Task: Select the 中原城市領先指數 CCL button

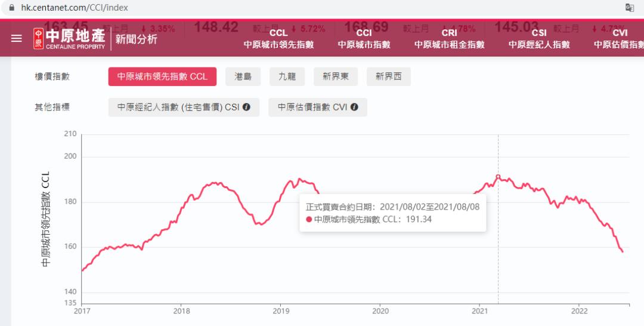Action: pos(162,76)
